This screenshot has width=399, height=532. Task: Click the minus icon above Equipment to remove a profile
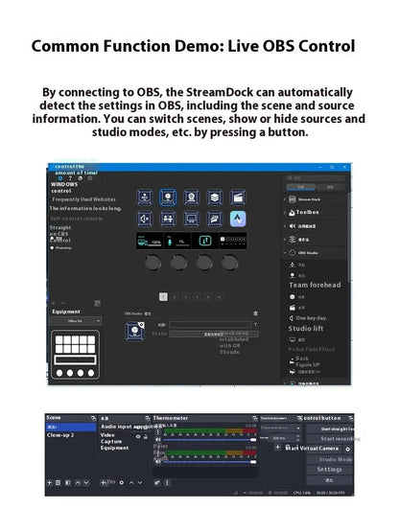point(63,303)
